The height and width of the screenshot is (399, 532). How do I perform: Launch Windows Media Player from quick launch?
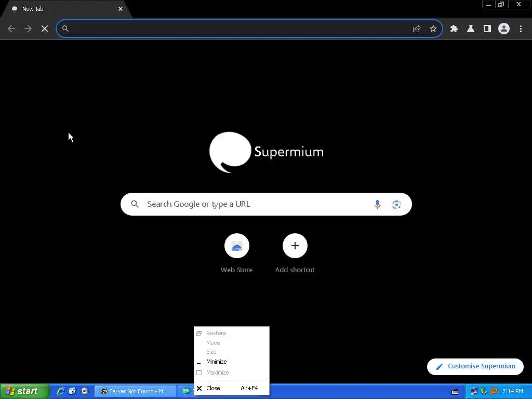pos(85,391)
